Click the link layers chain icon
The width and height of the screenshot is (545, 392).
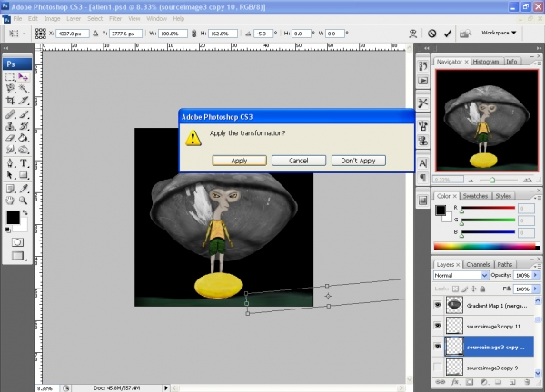coord(440,382)
